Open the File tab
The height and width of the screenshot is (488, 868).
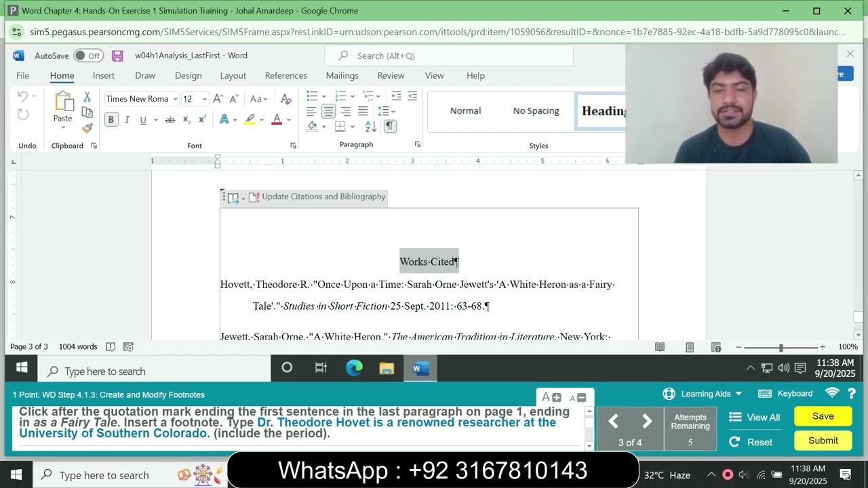click(22, 75)
